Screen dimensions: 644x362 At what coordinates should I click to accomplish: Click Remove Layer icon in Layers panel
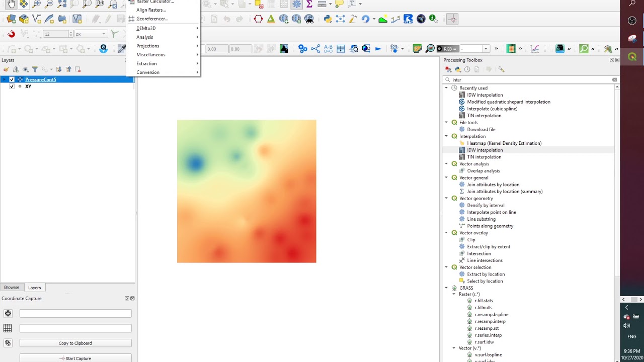point(77,69)
